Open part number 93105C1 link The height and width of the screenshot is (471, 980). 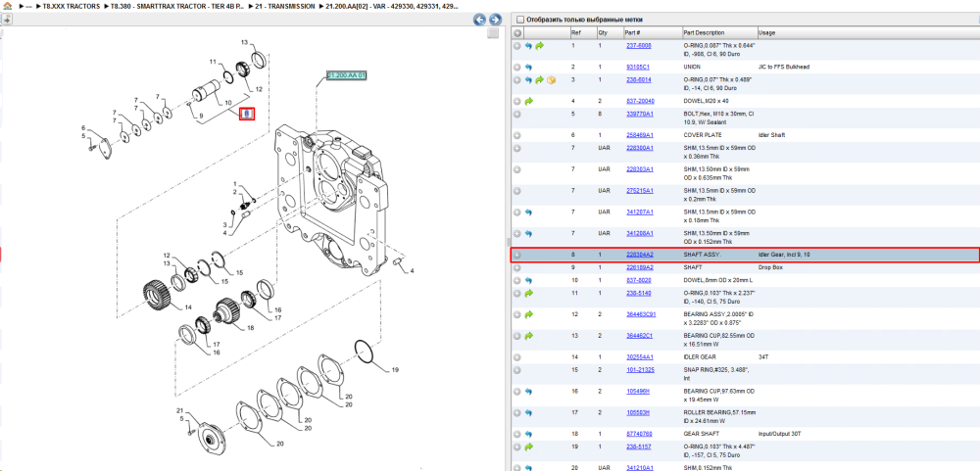click(x=638, y=67)
